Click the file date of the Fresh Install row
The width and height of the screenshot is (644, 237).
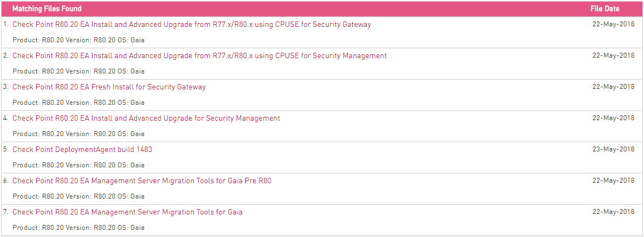[613, 87]
